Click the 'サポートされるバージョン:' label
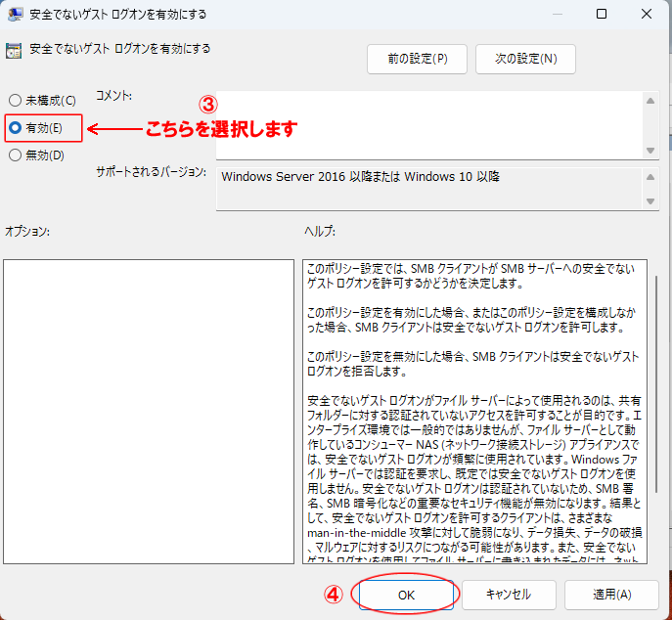672x620 pixels. point(151,172)
